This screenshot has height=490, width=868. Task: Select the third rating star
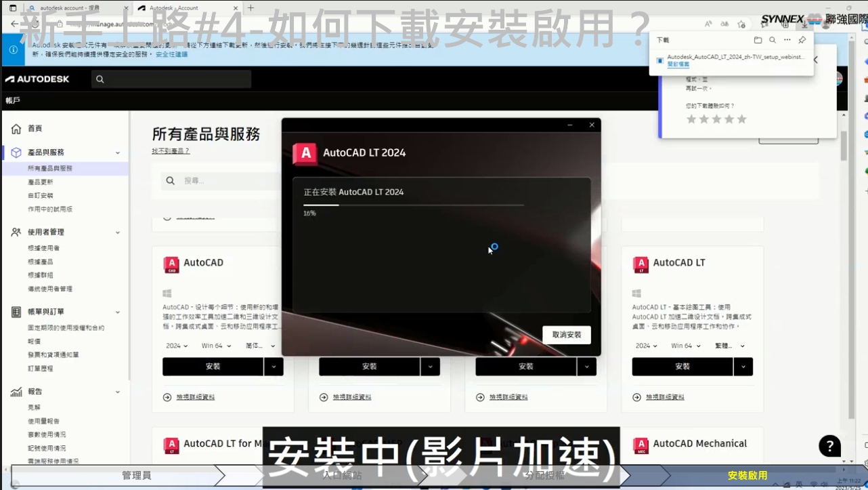pyautogui.click(x=716, y=119)
